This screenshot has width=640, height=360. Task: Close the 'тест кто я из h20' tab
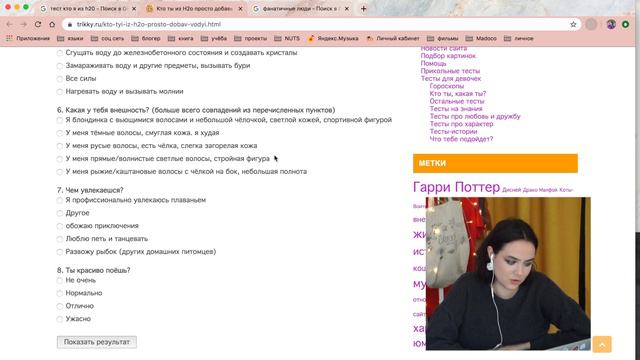134,9
